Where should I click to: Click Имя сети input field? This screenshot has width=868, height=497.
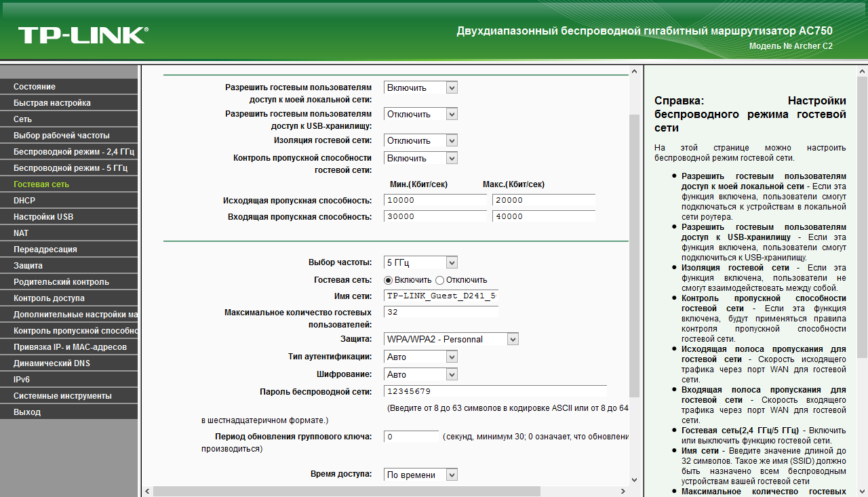[x=441, y=296]
